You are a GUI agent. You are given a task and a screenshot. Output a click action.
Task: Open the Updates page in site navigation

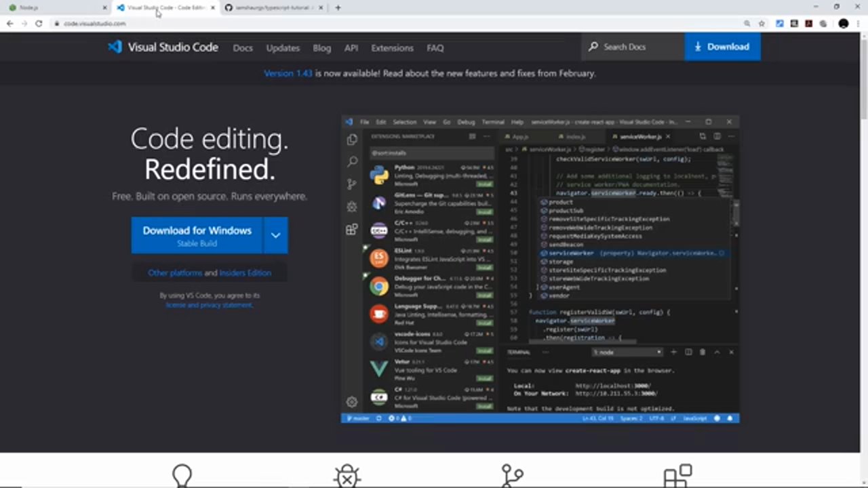(x=283, y=48)
